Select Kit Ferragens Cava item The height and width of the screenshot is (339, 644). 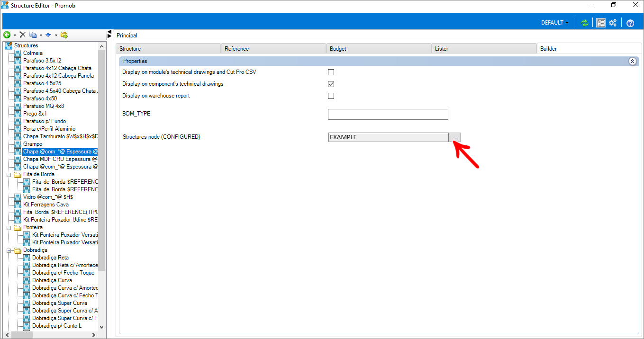tap(46, 205)
